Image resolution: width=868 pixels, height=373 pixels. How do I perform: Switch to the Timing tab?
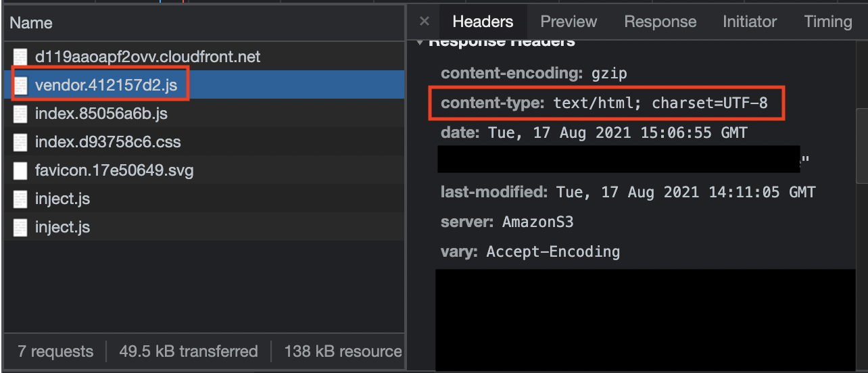828,22
